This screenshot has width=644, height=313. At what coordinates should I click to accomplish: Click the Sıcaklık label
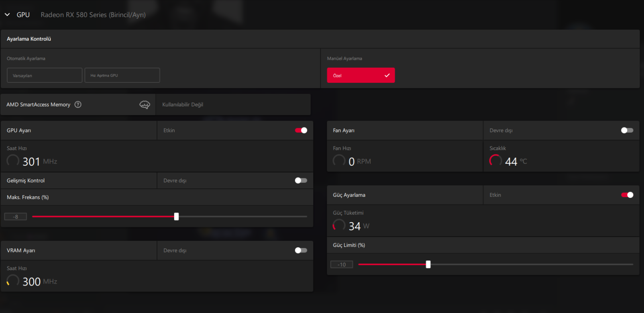tap(498, 148)
